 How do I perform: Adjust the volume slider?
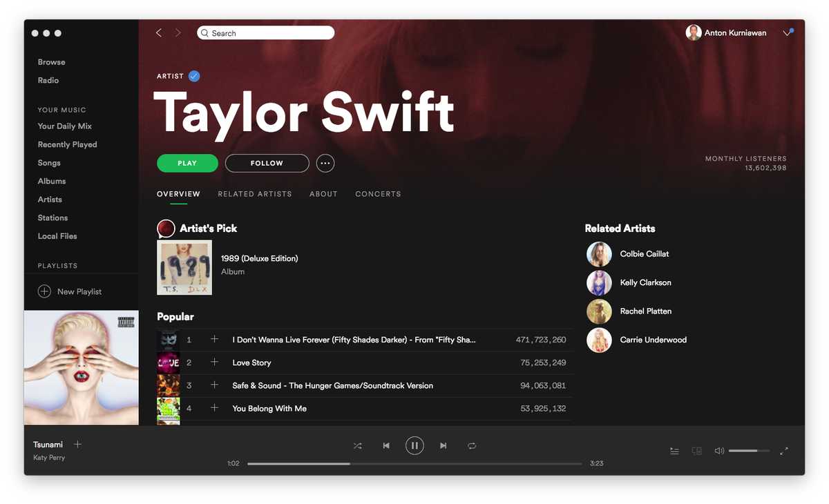tap(749, 451)
